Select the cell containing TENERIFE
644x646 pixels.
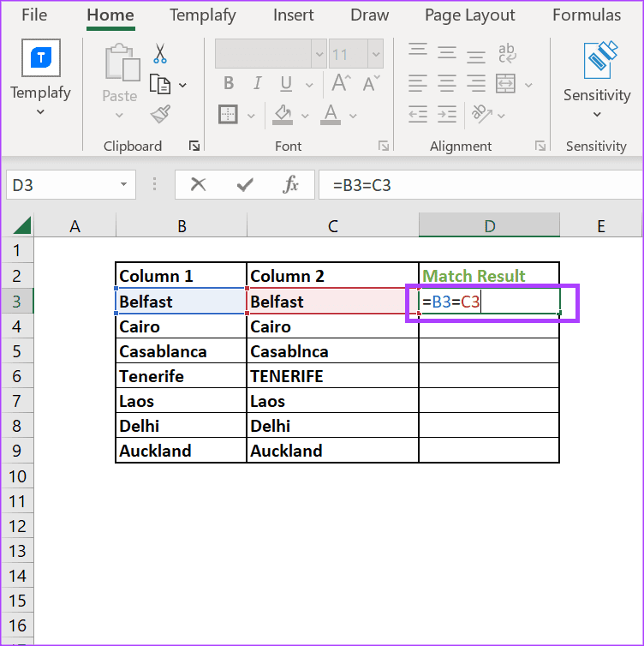(333, 376)
